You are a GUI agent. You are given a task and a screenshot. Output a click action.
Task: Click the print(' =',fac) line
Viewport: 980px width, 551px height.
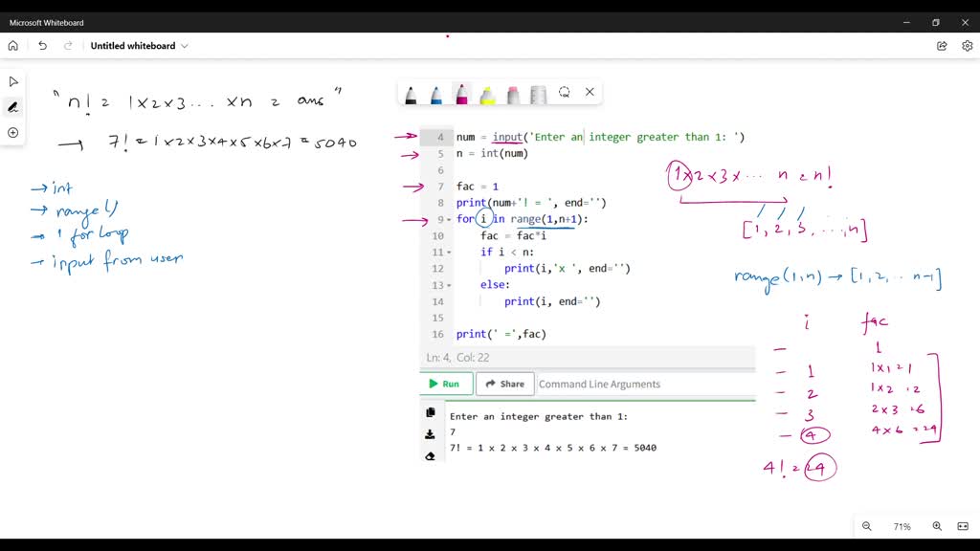click(x=501, y=334)
